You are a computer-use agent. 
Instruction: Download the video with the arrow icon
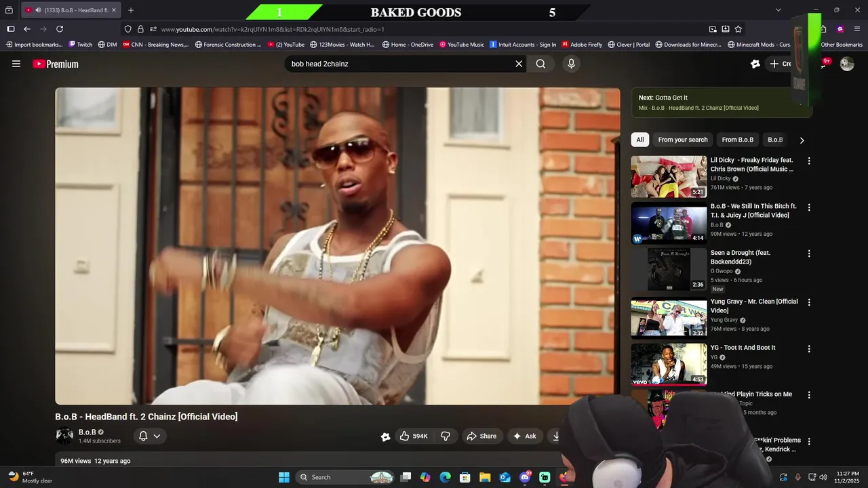(x=555, y=436)
